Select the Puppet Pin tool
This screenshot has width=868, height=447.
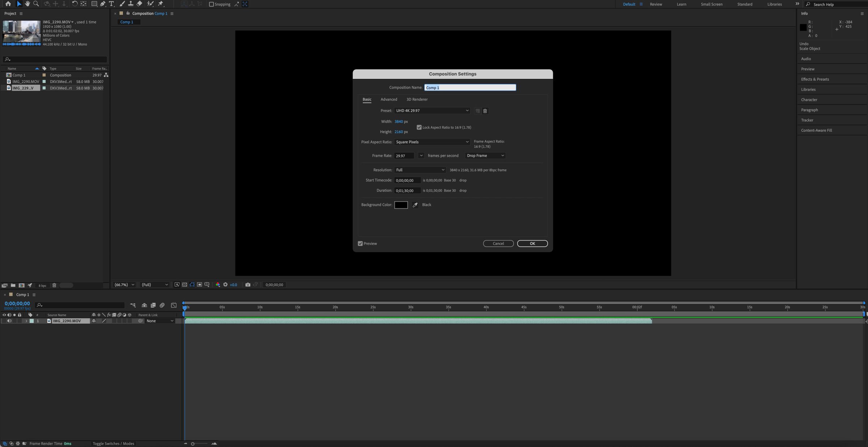161,4
